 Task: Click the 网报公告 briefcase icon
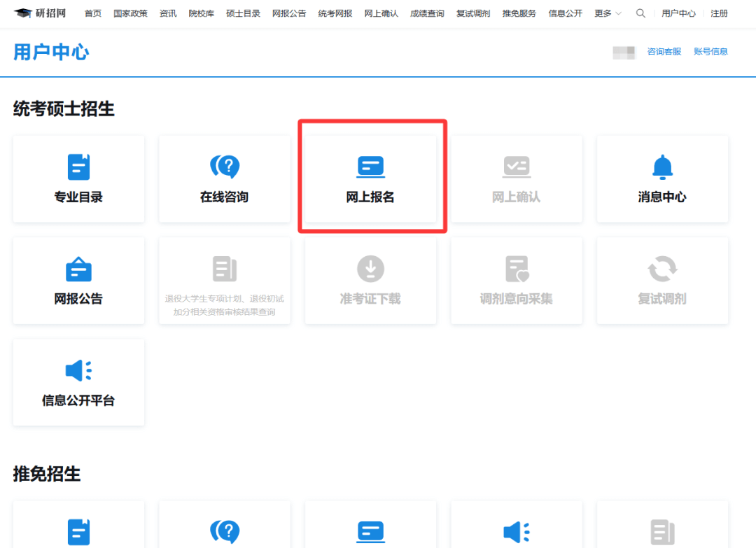tap(78, 269)
